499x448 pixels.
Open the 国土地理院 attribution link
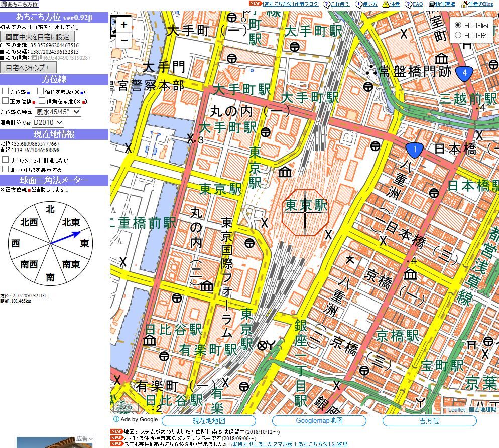(x=482, y=410)
